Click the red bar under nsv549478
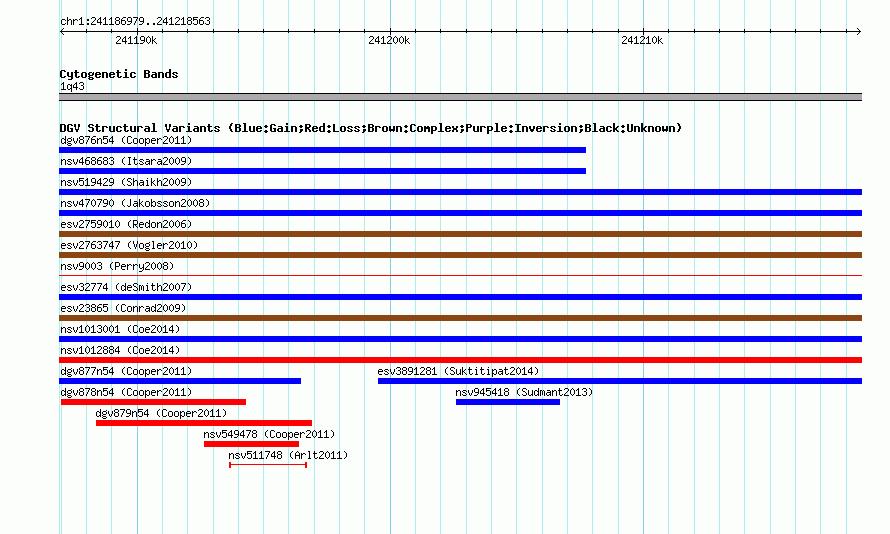 251,444
